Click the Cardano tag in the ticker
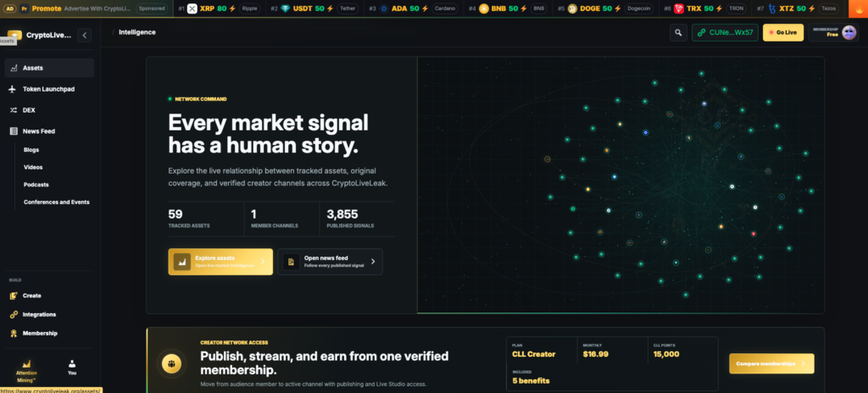Viewport: 868px width, 393px height. click(446, 8)
